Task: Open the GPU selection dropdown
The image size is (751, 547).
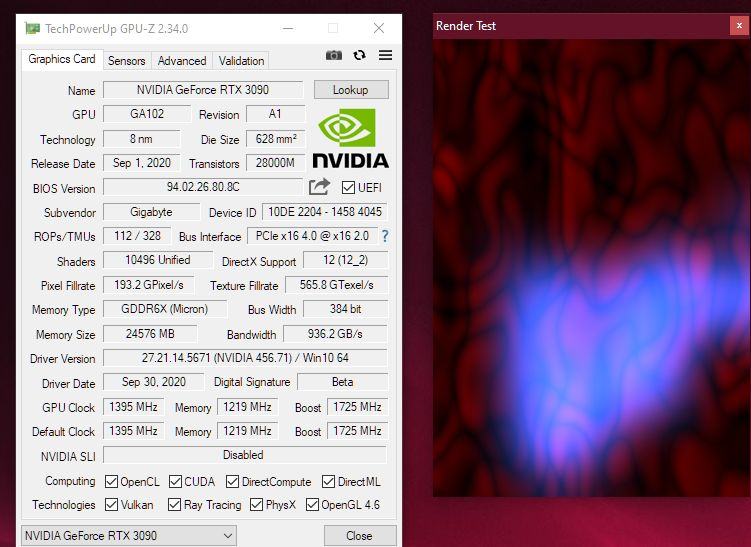Action: pyautogui.click(x=129, y=536)
